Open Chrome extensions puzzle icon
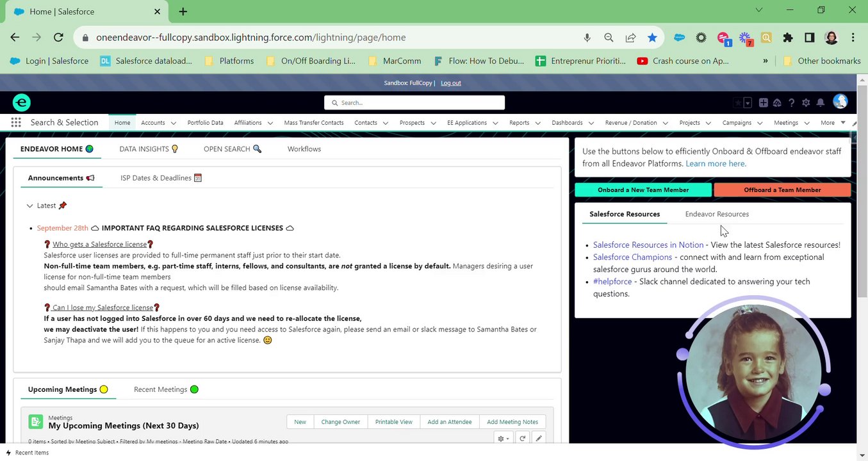 click(x=788, y=38)
